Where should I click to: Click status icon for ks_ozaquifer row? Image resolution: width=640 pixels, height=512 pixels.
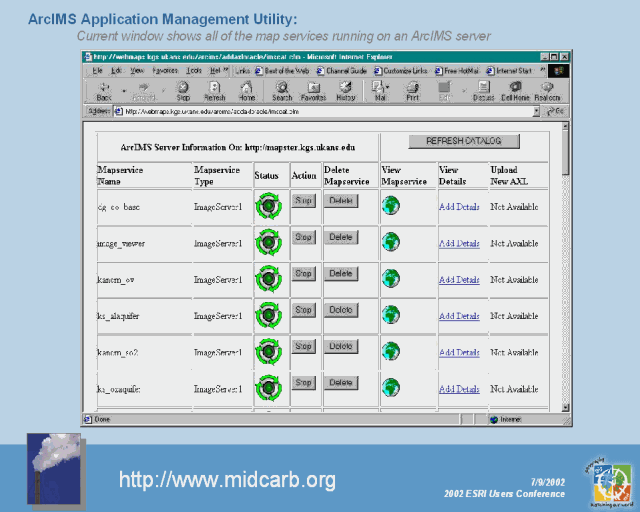(x=269, y=388)
